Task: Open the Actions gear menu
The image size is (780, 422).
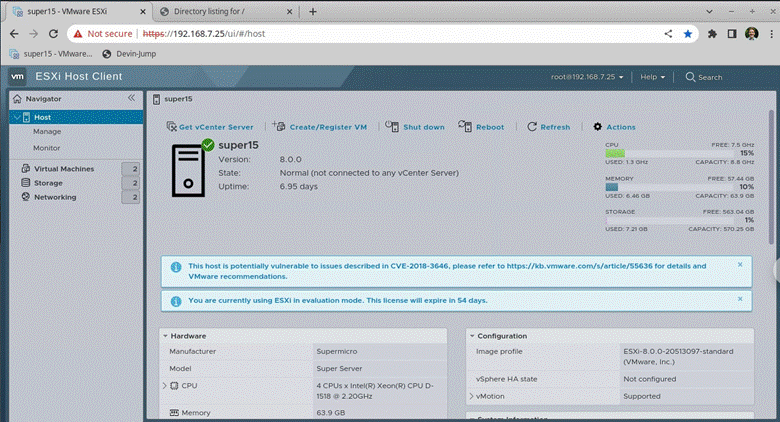Action: (x=614, y=127)
